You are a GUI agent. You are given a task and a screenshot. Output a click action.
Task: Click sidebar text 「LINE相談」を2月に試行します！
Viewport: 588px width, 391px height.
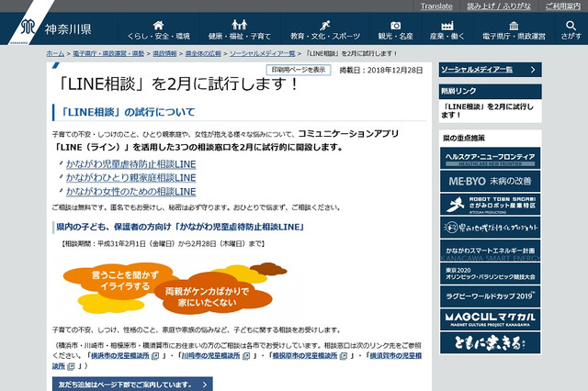tap(488, 111)
